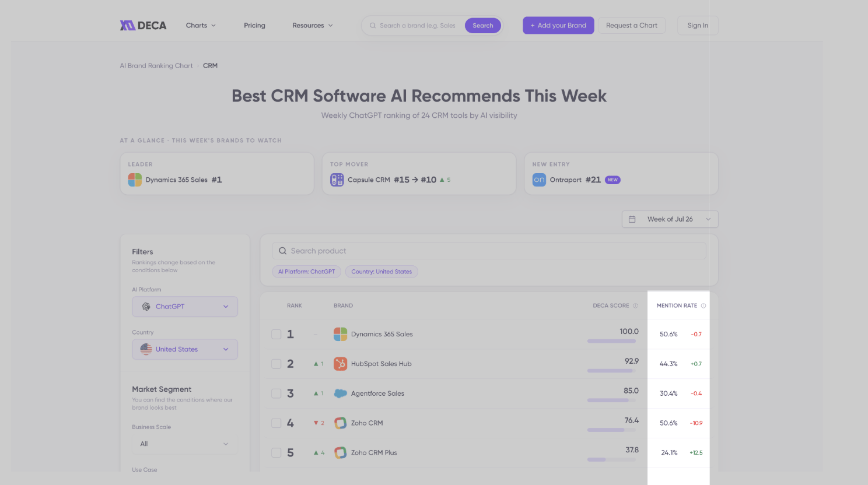Click the HubSpot Sales Hub brand name
868x485 pixels.
pyautogui.click(x=381, y=364)
